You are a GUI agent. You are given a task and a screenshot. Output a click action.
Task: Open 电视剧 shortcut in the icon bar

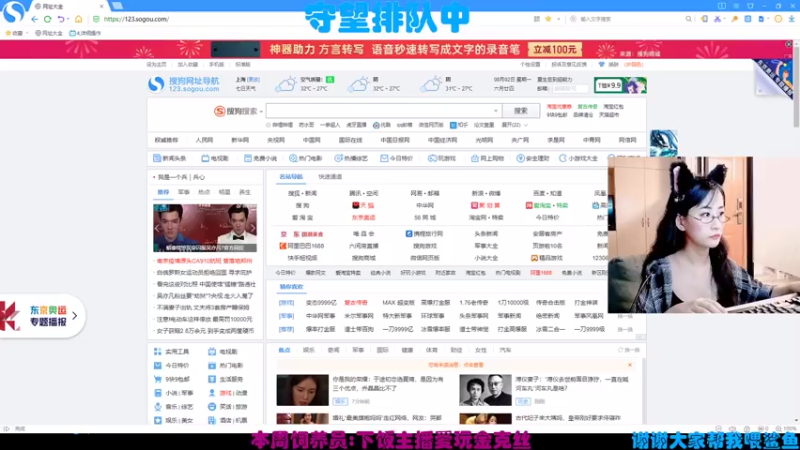(215, 159)
